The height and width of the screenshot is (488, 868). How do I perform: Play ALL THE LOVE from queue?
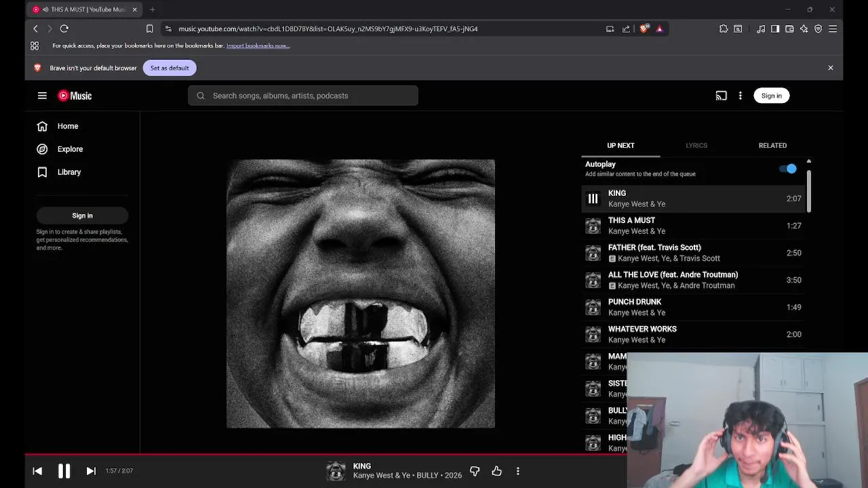click(694, 280)
